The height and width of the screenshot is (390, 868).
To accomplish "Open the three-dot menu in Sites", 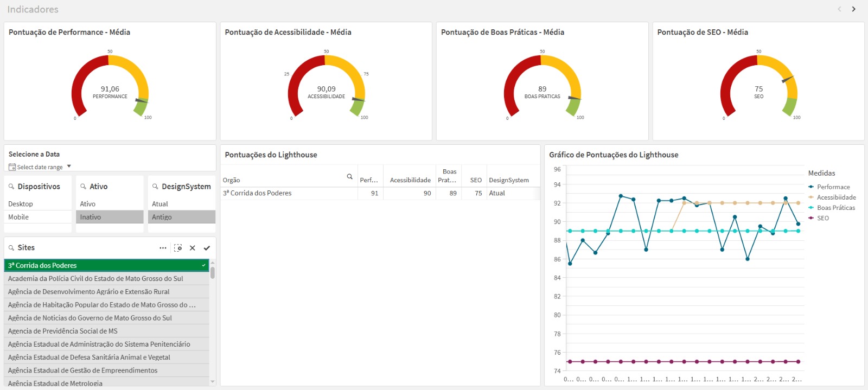I will click(x=163, y=248).
